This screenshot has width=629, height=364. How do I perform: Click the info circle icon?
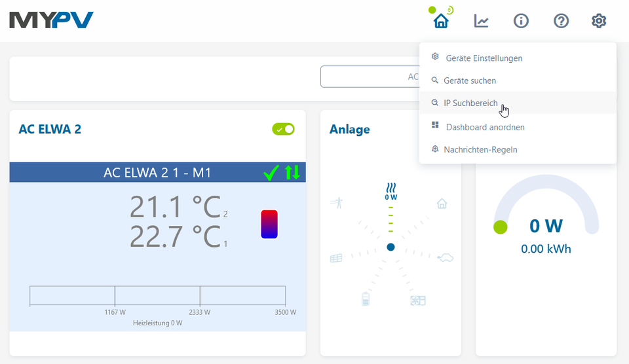[521, 21]
